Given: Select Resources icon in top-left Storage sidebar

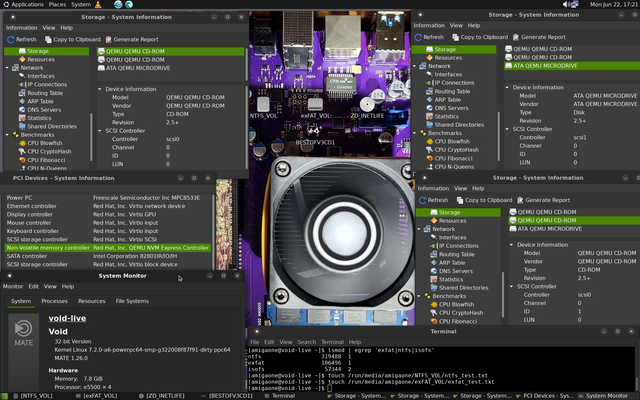Looking at the screenshot, I should coord(22,60).
